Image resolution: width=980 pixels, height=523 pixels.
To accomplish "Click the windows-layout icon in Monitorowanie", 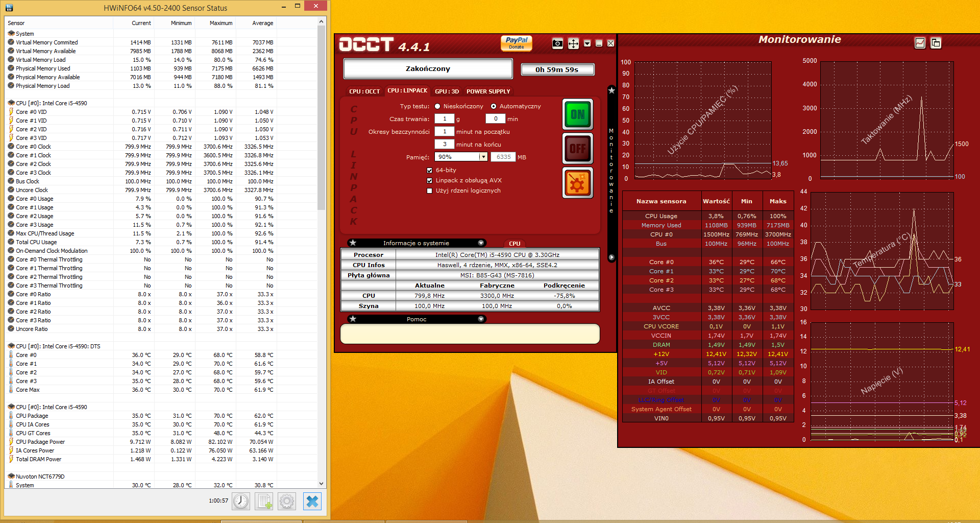I will point(936,43).
